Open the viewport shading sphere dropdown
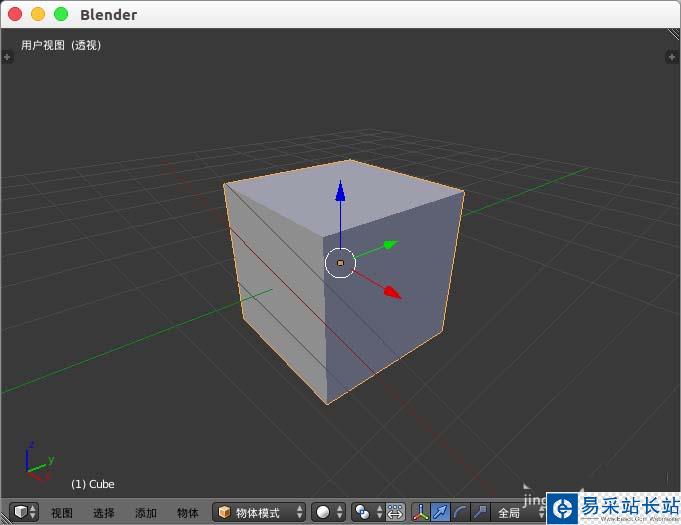 (x=329, y=512)
